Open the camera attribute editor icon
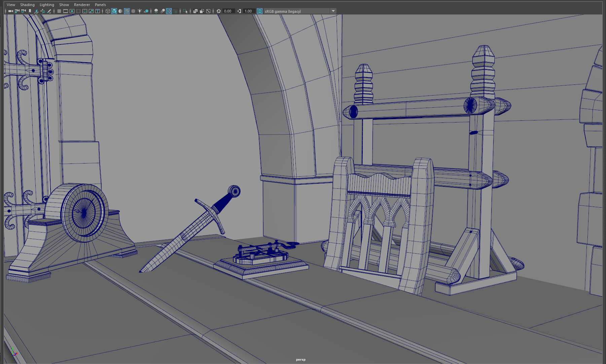The width and height of the screenshot is (606, 364). 23,11
